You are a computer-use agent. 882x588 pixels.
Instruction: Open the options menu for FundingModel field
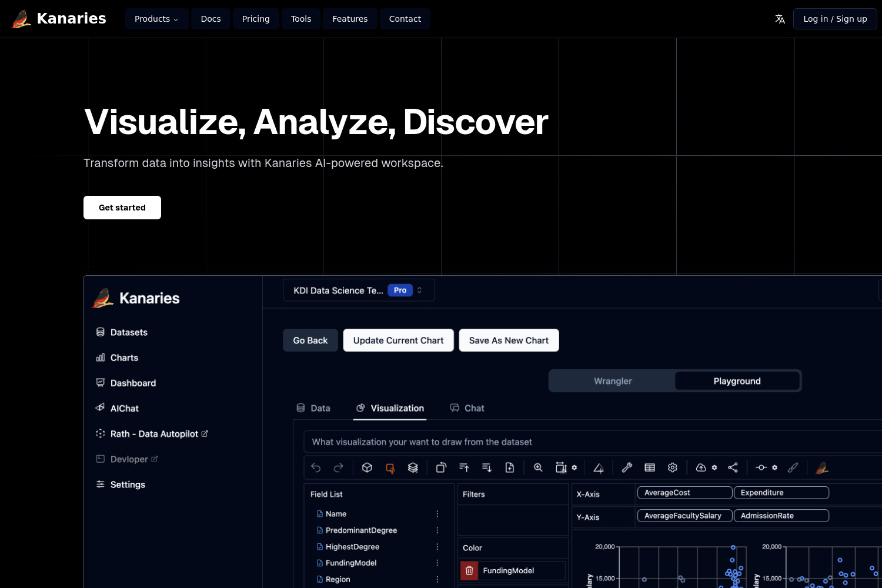click(x=437, y=563)
